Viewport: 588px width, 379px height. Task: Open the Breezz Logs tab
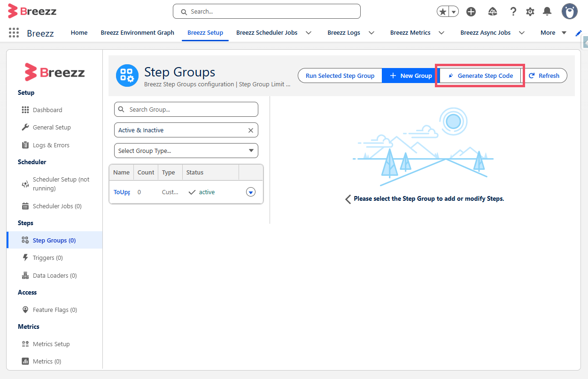(344, 32)
